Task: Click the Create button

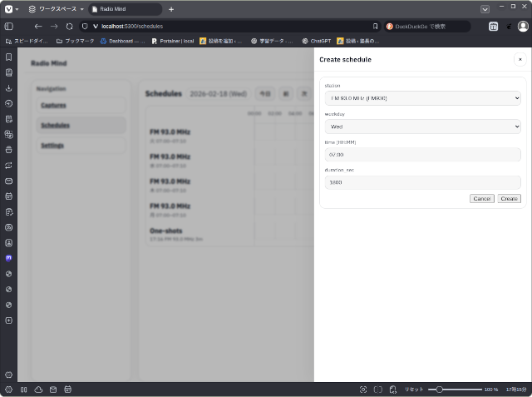Action: point(509,199)
